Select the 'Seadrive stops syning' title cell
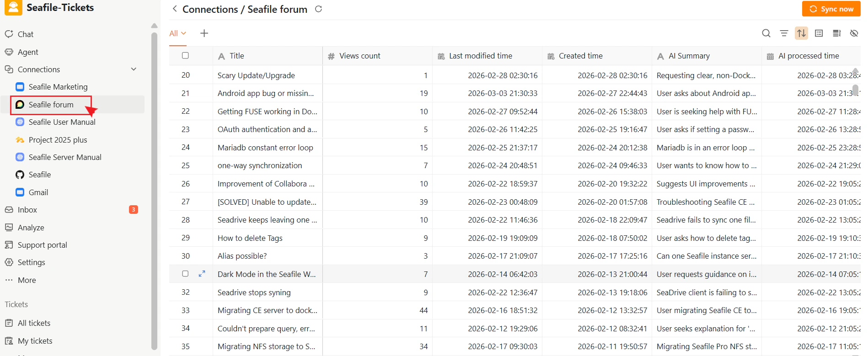868x356 pixels. pos(268,292)
